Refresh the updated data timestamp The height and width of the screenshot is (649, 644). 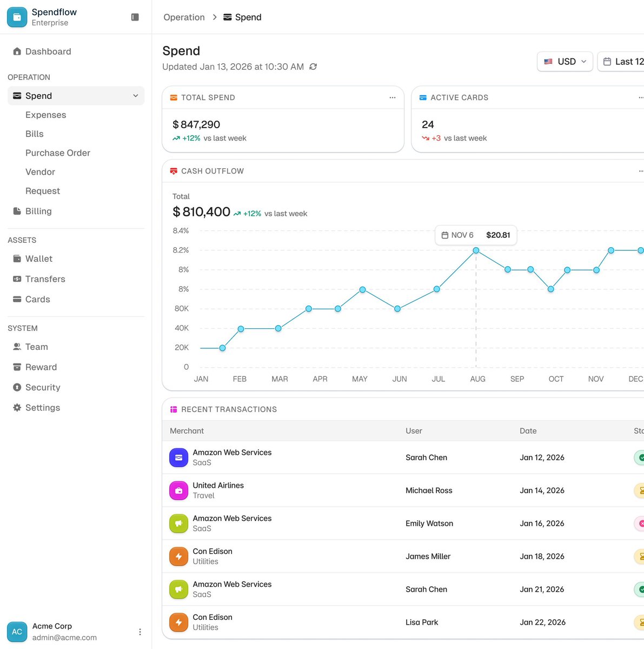313,67
